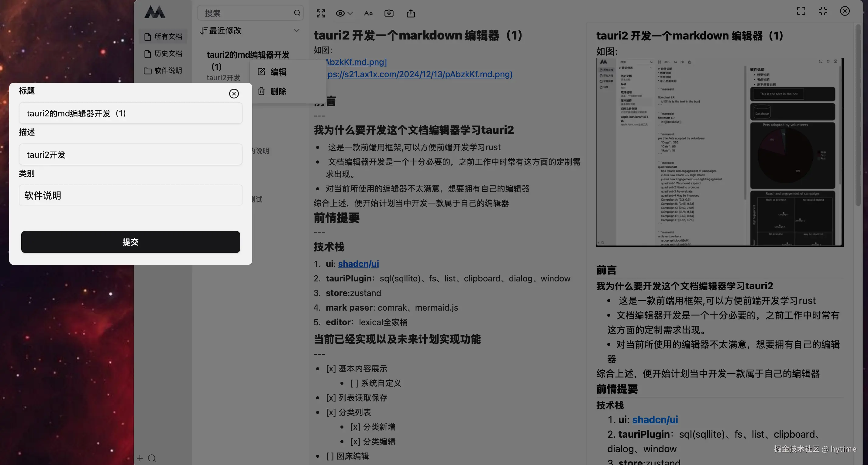This screenshot has height=465, width=868.
Task: Click the exit-fullscreen shrink icon at top right
Action: 823,11
